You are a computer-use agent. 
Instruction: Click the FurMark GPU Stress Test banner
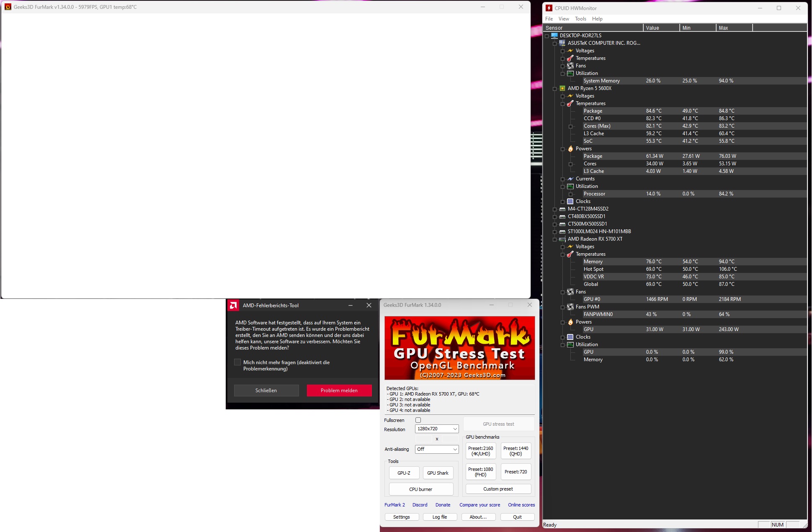coord(459,348)
